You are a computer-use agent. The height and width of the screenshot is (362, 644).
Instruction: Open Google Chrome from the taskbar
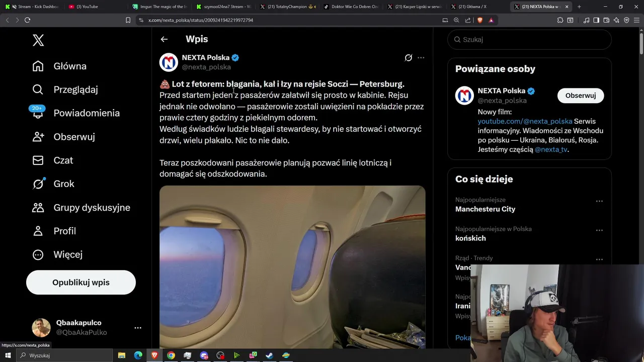pos(171,355)
